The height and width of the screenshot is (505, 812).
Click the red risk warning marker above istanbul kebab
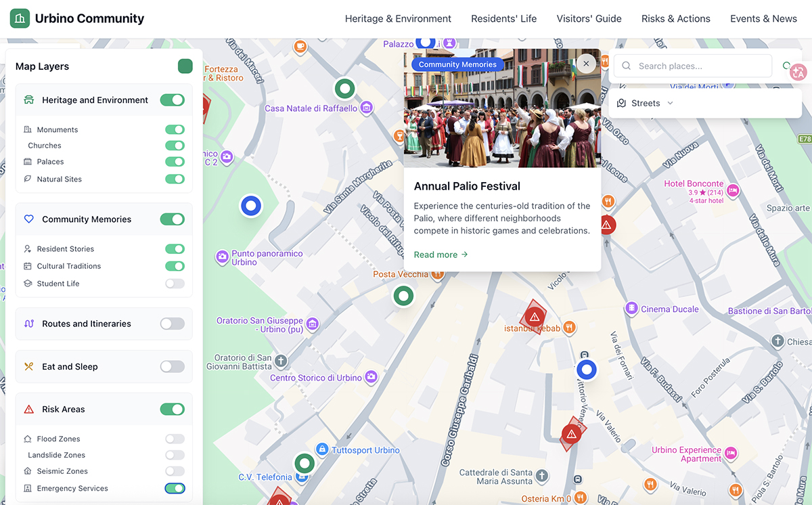click(535, 316)
